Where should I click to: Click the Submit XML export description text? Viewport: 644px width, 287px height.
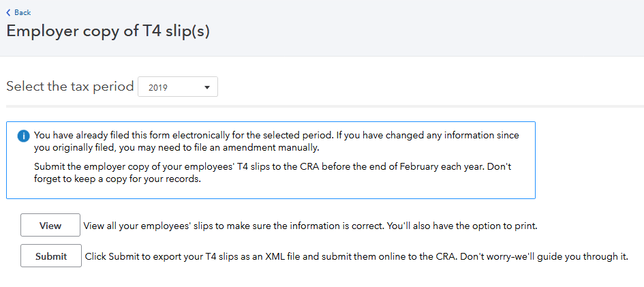356,257
